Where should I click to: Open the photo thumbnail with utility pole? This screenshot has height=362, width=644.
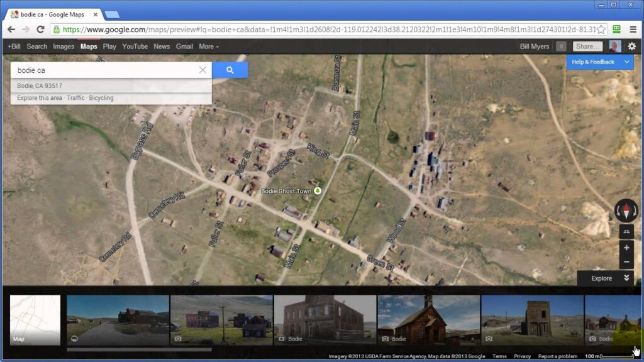(x=221, y=320)
